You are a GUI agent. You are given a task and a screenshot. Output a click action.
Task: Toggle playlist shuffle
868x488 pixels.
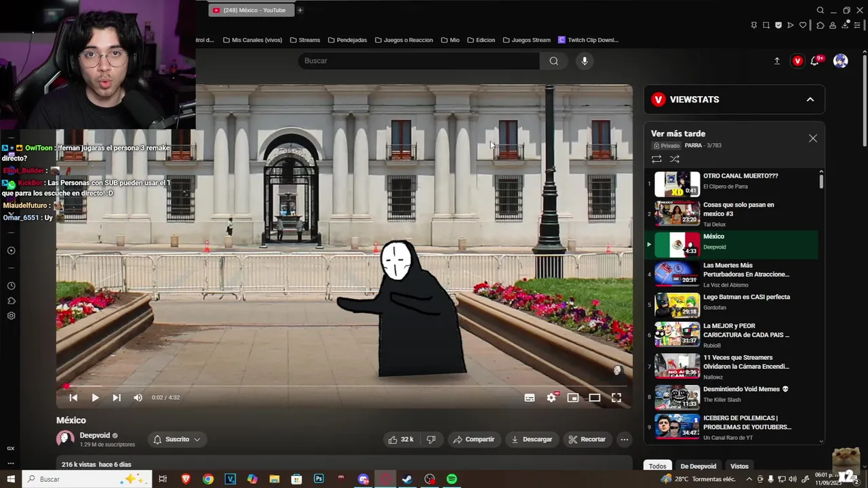tap(675, 159)
